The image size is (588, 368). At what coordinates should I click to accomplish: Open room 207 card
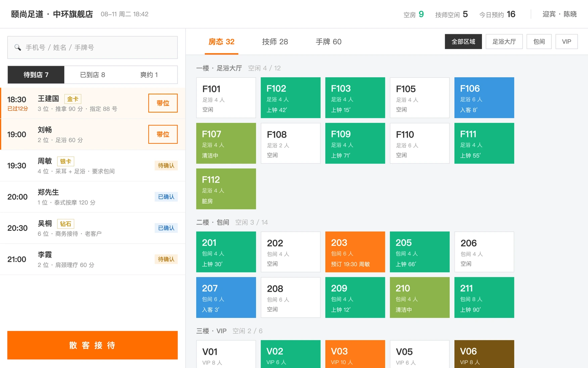(x=226, y=297)
